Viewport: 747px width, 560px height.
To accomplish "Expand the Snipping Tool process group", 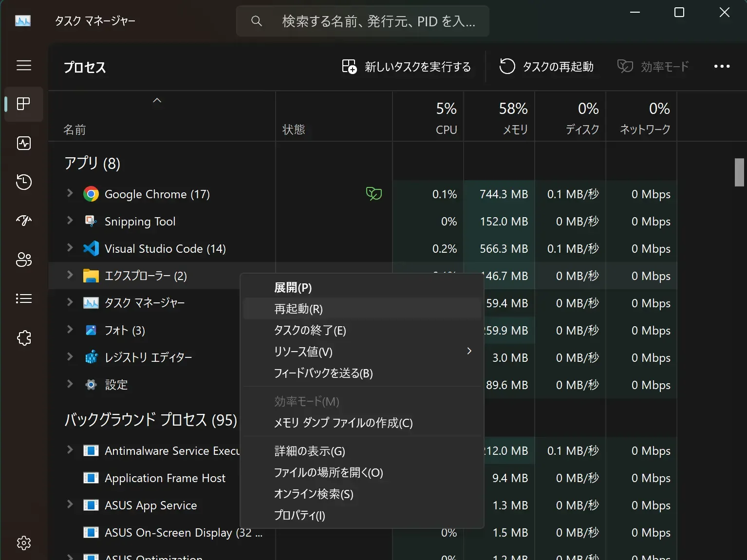I will (70, 221).
